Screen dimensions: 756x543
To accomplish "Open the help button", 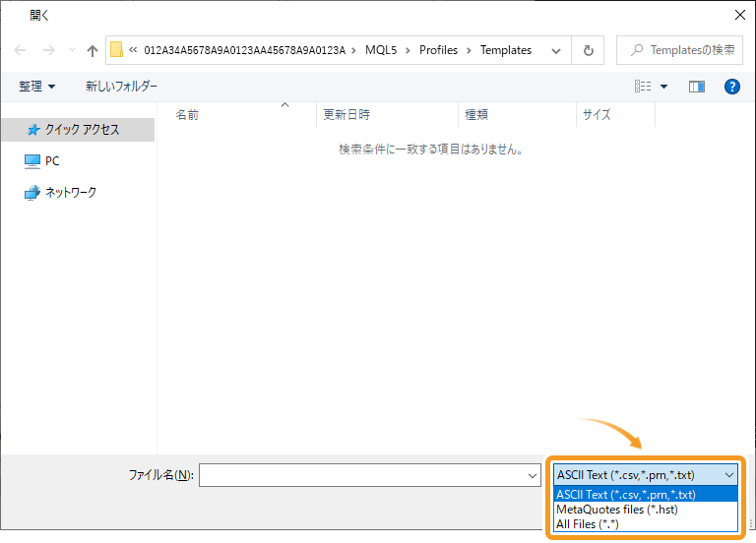I will pos(732,87).
